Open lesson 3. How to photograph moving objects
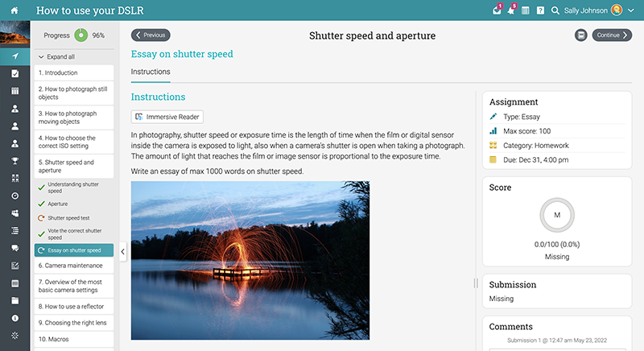 coord(74,118)
